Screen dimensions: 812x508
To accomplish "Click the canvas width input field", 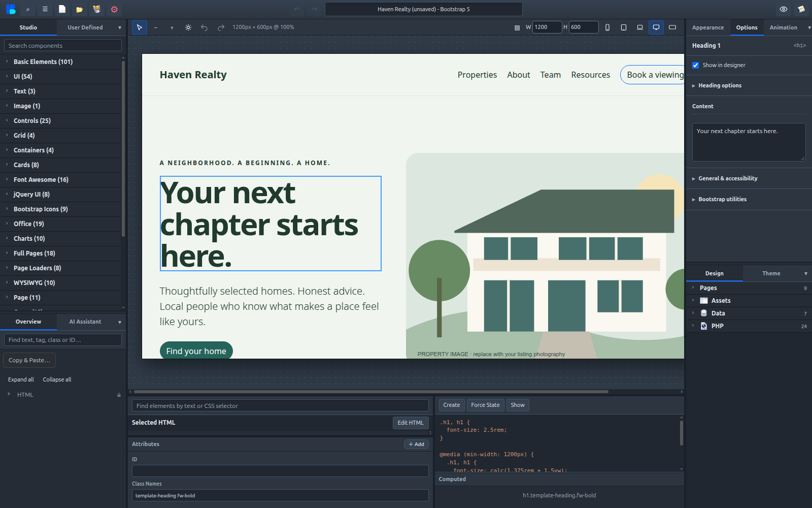I will [547, 27].
